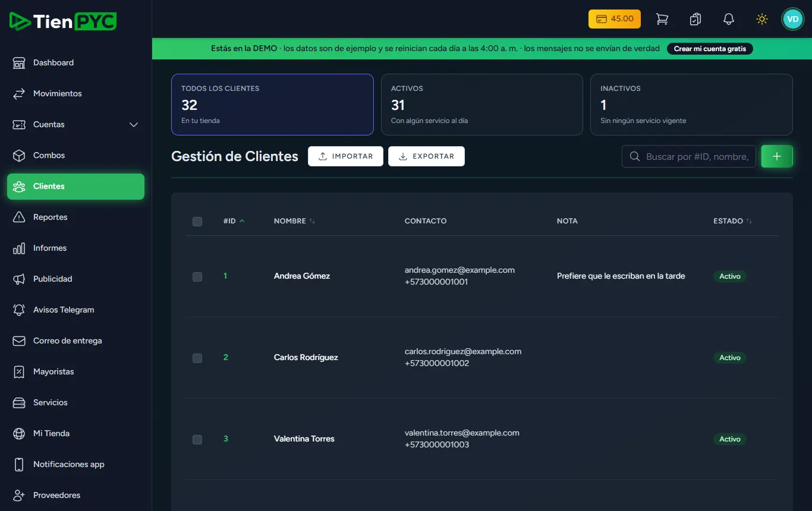Click the andrea.gomez@example.com email
The image size is (812, 511).
(459, 270)
